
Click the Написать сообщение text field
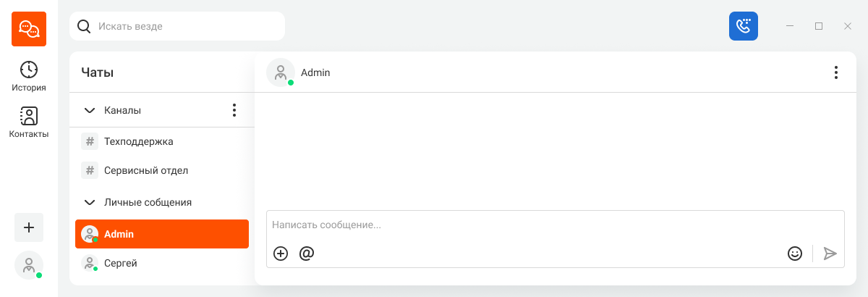click(556, 225)
